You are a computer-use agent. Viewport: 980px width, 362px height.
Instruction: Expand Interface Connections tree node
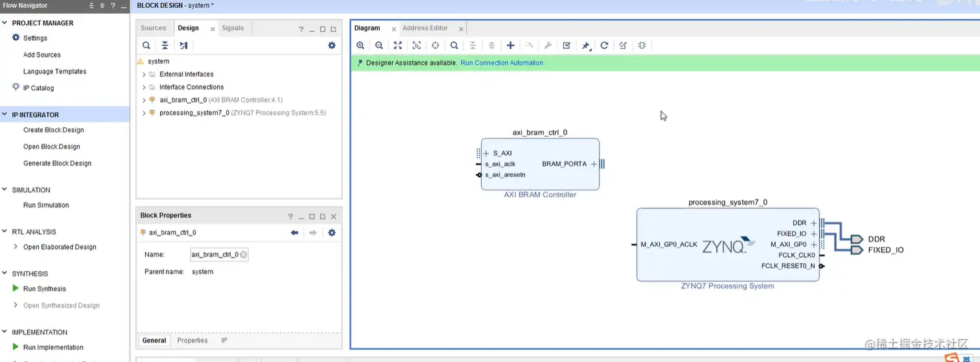144,87
